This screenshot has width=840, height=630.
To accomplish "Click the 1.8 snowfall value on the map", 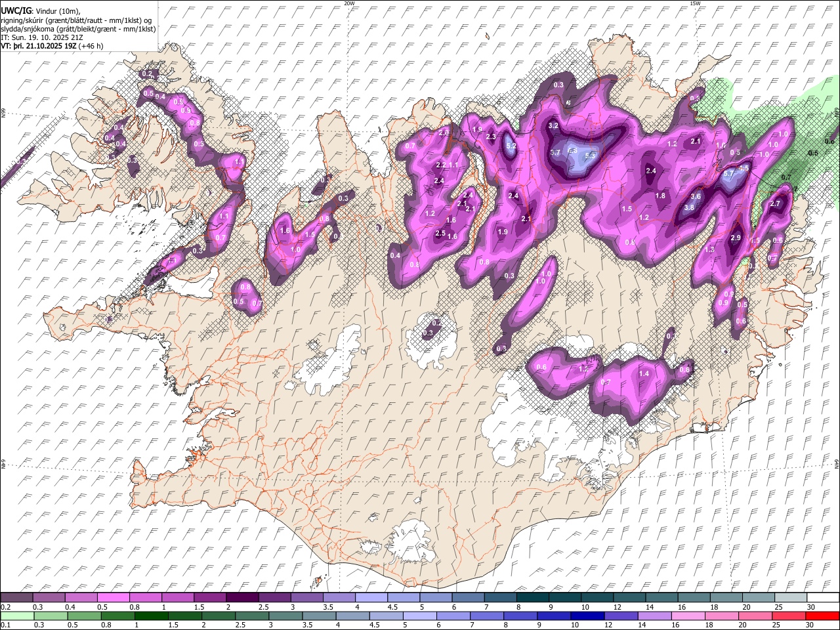I will (660, 196).
